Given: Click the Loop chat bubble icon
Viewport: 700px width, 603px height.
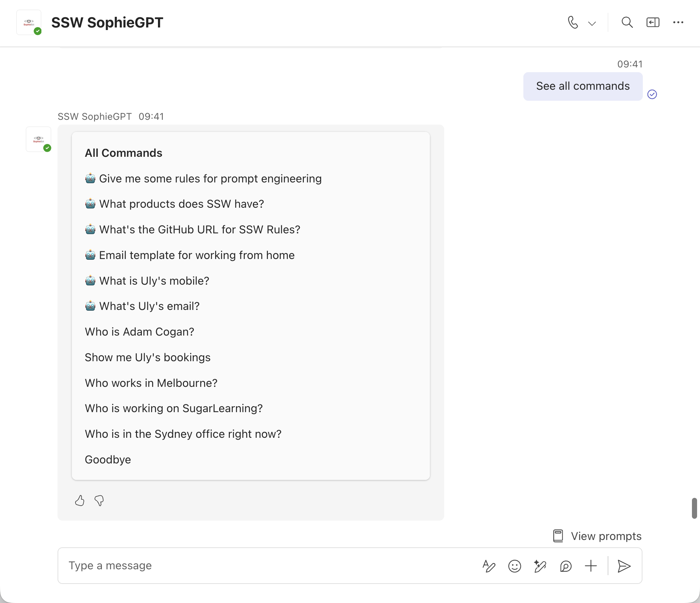Looking at the screenshot, I should (565, 566).
